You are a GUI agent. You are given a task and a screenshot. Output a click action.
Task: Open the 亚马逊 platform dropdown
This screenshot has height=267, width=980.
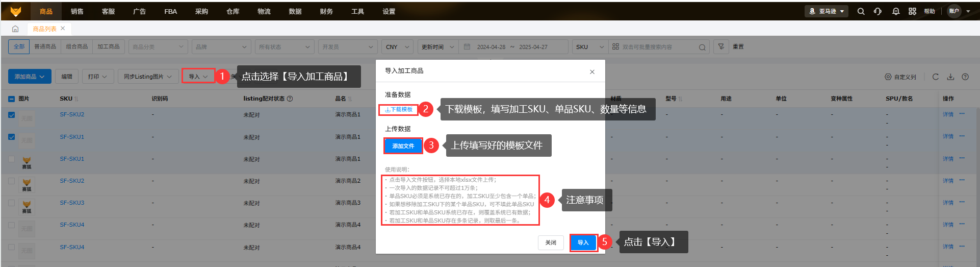pos(827,11)
